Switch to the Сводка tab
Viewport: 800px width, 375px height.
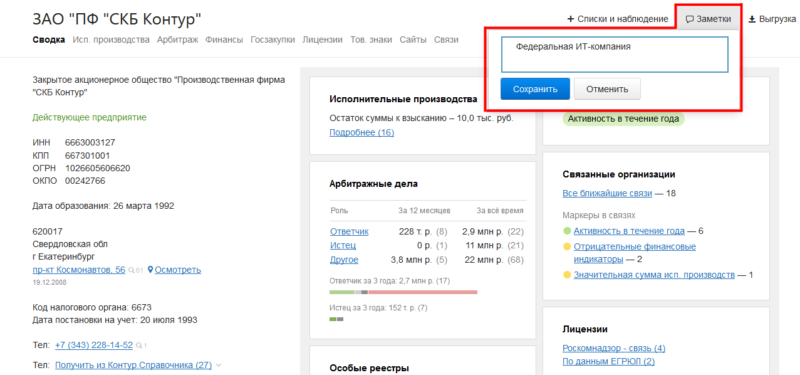click(x=48, y=39)
